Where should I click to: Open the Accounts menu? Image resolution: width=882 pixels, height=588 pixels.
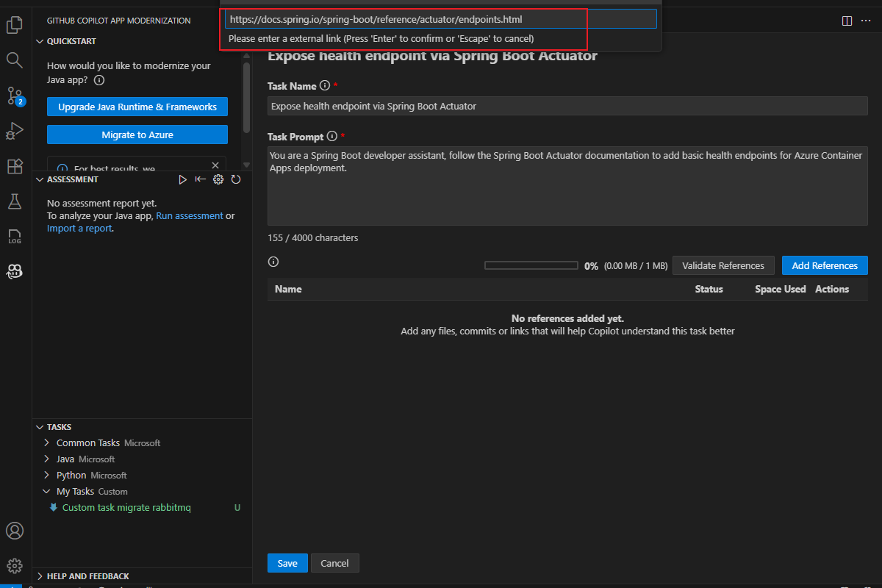tap(14, 530)
